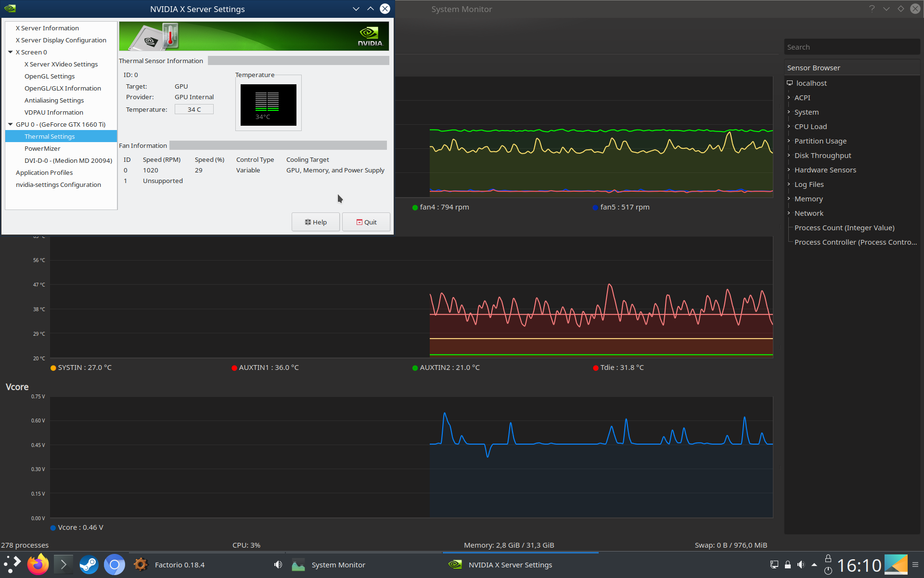This screenshot has height=578, width=924.
Task: Open the KDE application launcher
Action: 13,565
